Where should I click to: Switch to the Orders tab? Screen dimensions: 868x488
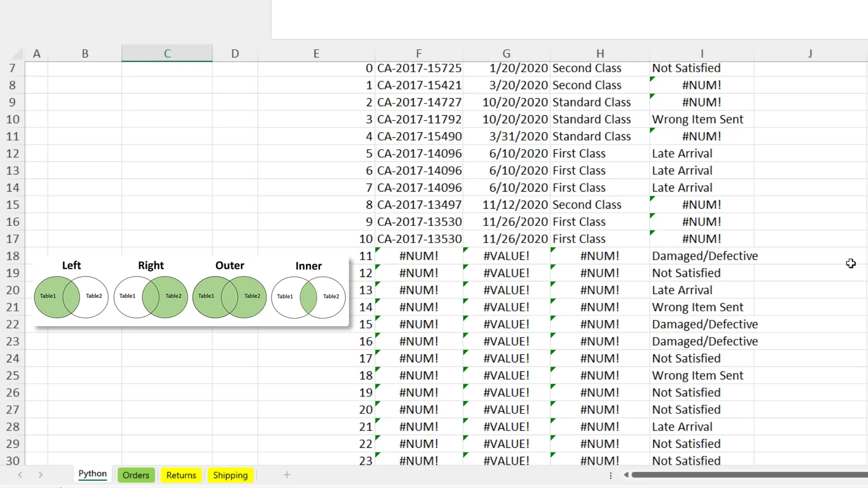pyautogui.click(x=136, y=475)
